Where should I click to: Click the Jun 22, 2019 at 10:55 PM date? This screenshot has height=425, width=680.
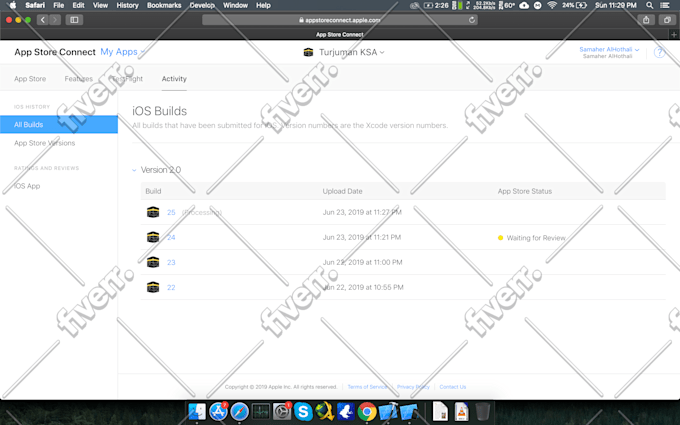363,288
